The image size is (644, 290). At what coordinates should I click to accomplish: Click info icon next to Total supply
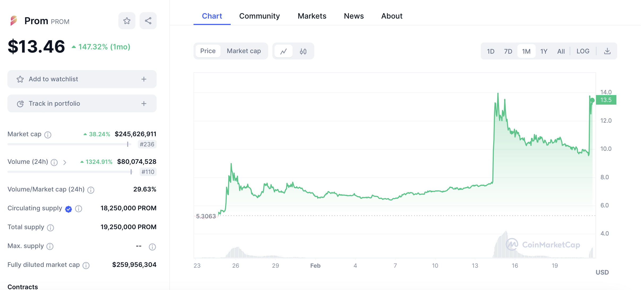point(50,228)
